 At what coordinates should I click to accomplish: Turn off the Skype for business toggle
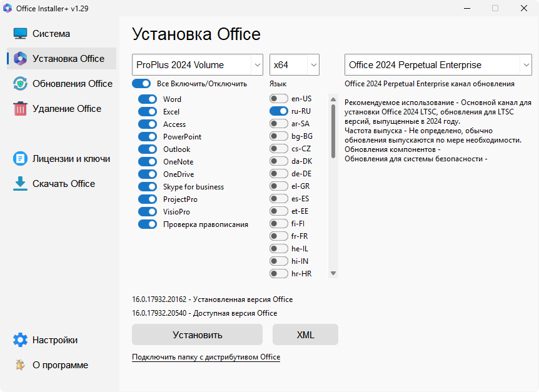[x=148, y=187]
